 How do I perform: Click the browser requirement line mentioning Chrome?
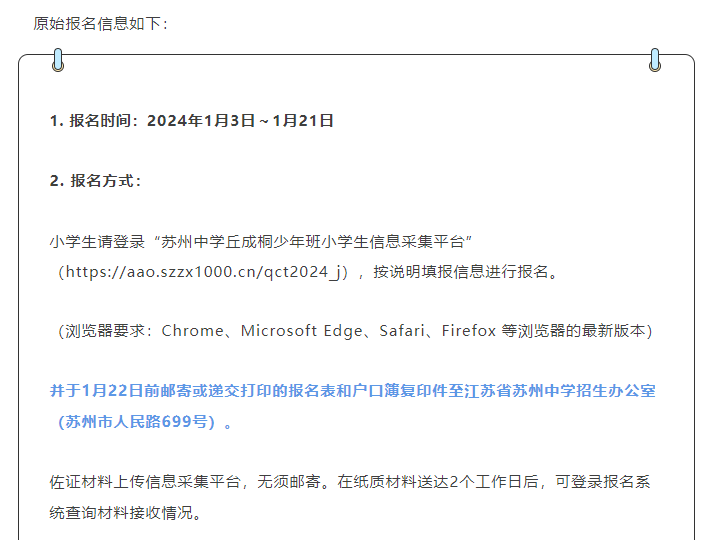coord(355,331)
